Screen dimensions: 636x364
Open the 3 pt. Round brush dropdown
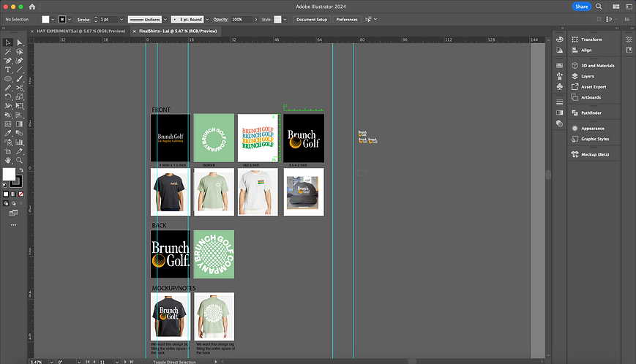207,20
